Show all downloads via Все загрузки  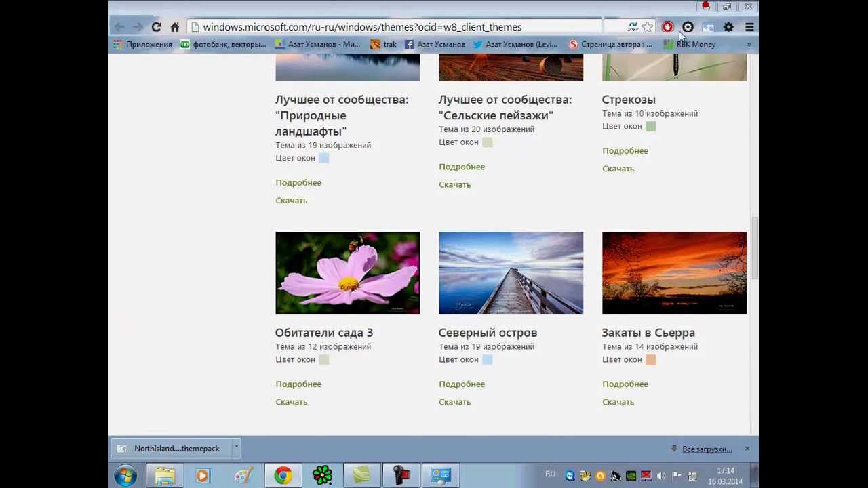[707, 449]
